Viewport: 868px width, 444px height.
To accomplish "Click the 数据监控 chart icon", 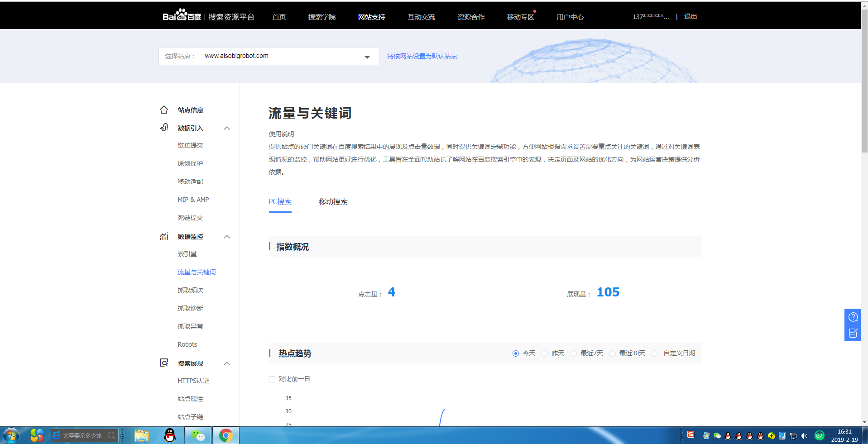I will [164, 236].
